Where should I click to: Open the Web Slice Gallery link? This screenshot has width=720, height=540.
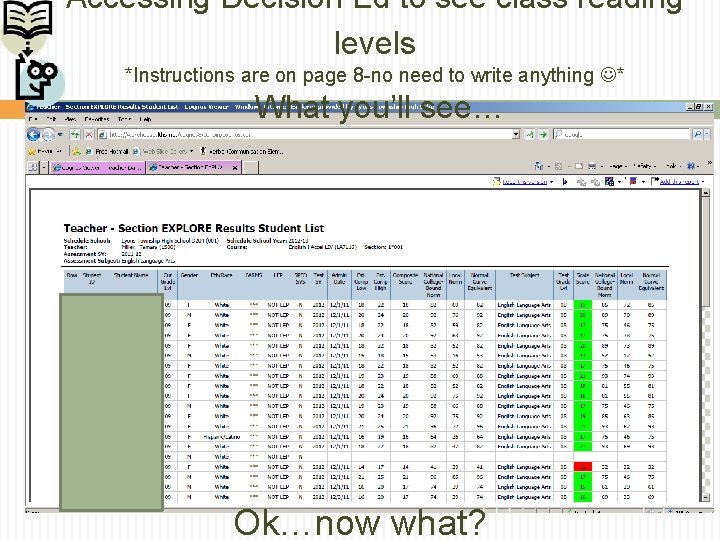[x=159, y=151]
